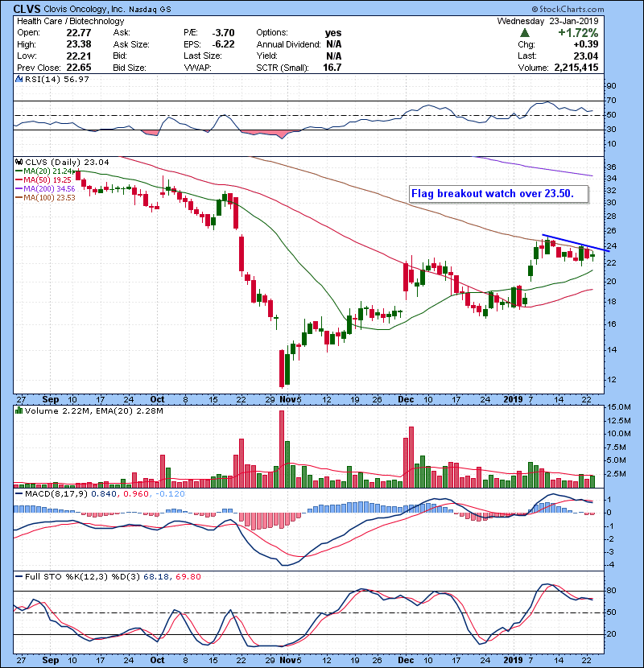Click the Oct label on bottom date axis
This screenshot has height=668, width=644.
[157, 660]
